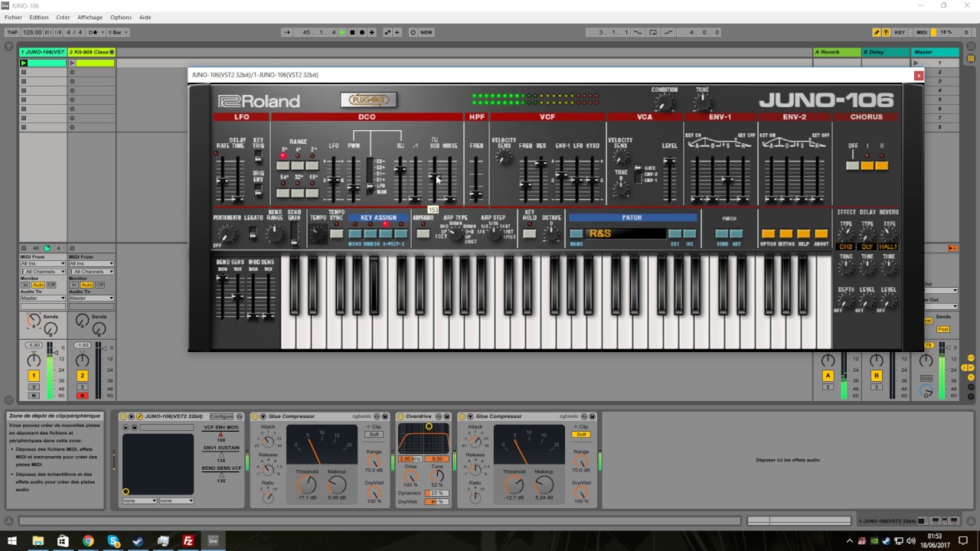Open Chrome from the taskbar

[88, 540]
